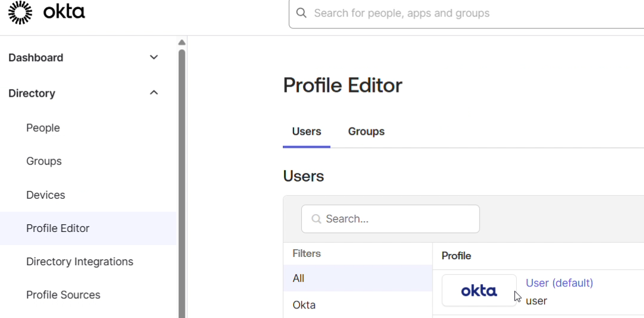Select the Okta filter

pyautogui.click(x=358, y=305)
